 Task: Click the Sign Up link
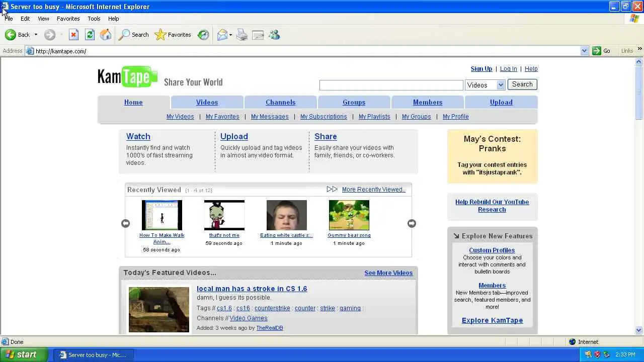(481, 69)
